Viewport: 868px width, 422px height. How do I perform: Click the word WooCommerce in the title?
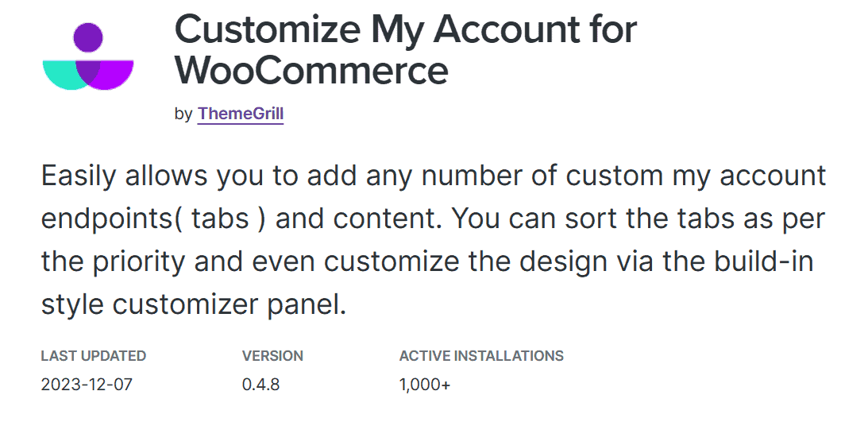click(x=311, y=70)
